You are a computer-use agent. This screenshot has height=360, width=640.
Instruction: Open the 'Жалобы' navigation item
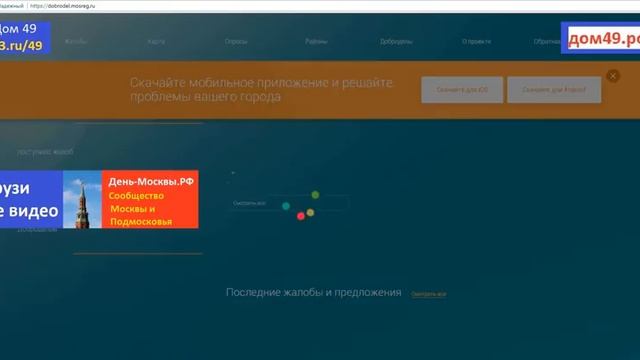click(76, 42)
